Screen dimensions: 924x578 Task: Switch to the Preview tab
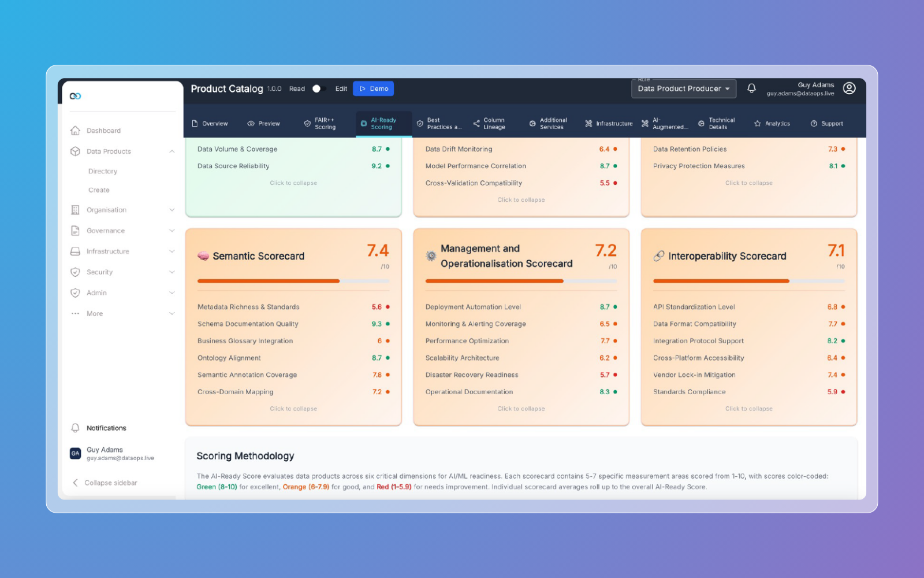click(264, 123)
